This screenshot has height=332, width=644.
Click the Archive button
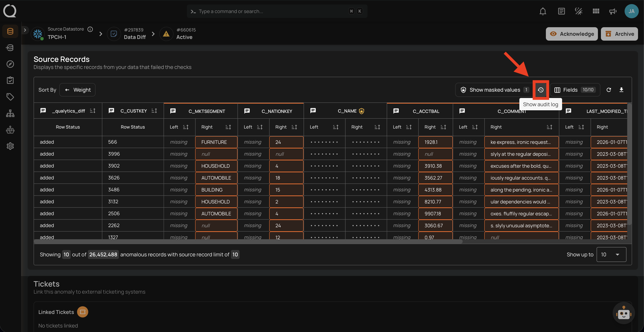(619, 34)
